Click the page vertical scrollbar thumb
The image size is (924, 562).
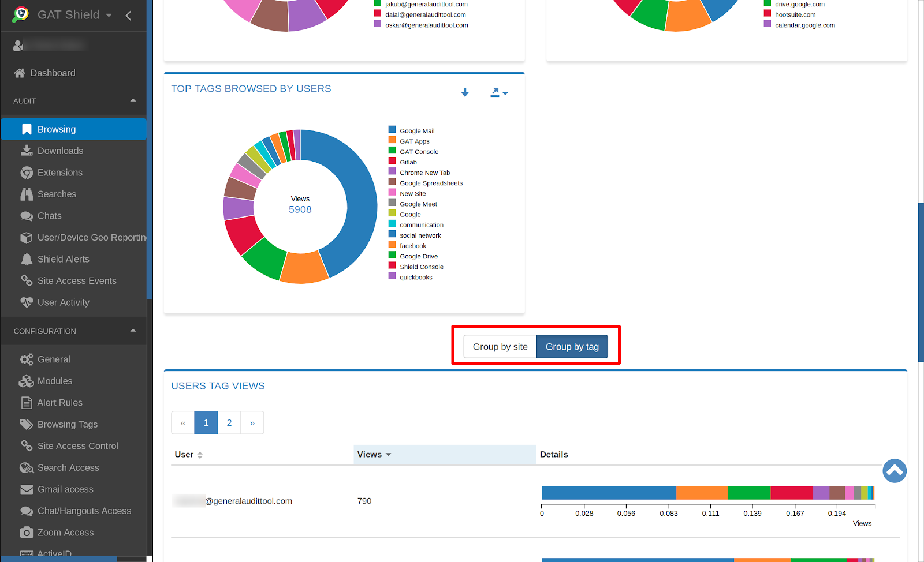click(x=921, y=282)
